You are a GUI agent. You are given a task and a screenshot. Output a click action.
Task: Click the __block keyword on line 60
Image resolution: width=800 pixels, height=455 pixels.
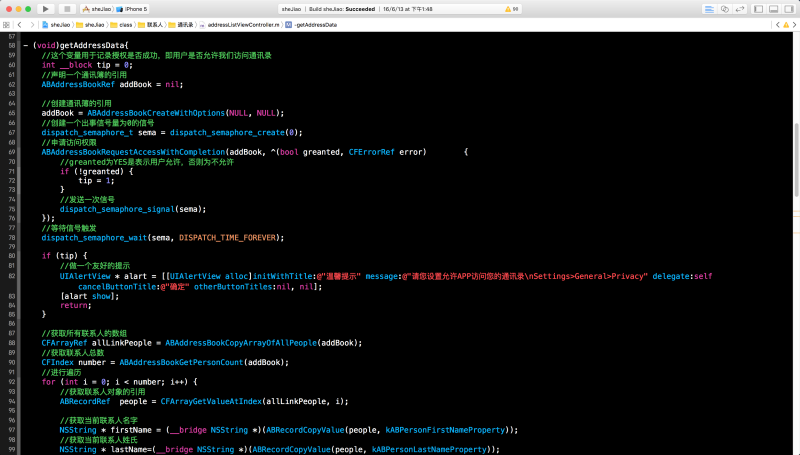76,65
